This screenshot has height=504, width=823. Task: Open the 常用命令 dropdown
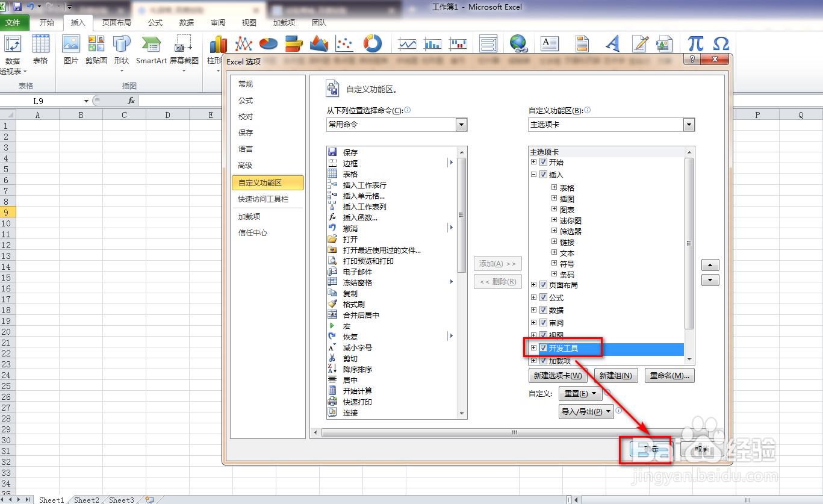click(461, 125)
